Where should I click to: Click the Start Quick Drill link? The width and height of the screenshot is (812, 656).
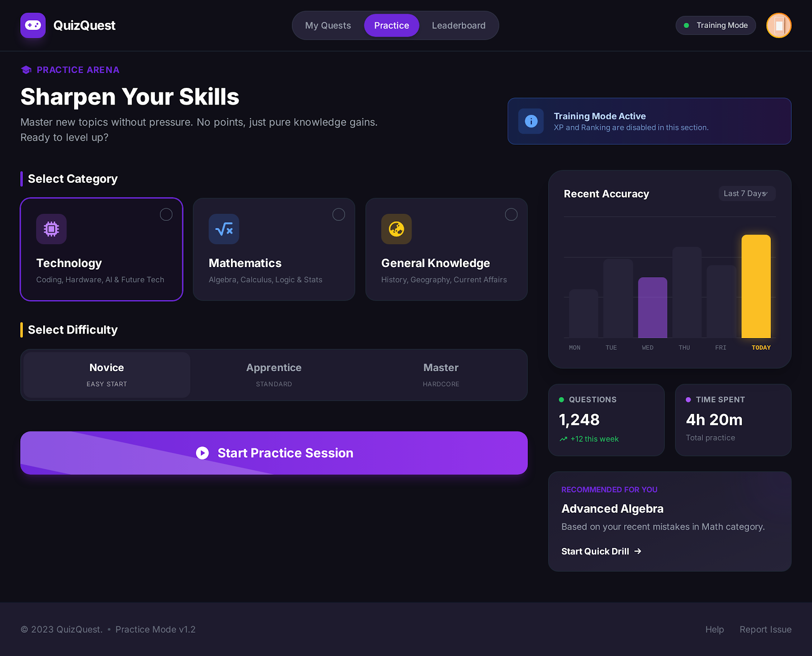pyautogui.click(x=601, y=551)
